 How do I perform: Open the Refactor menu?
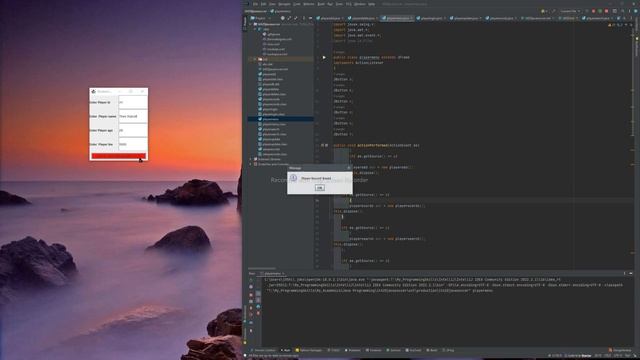click(x=309, y=4)
